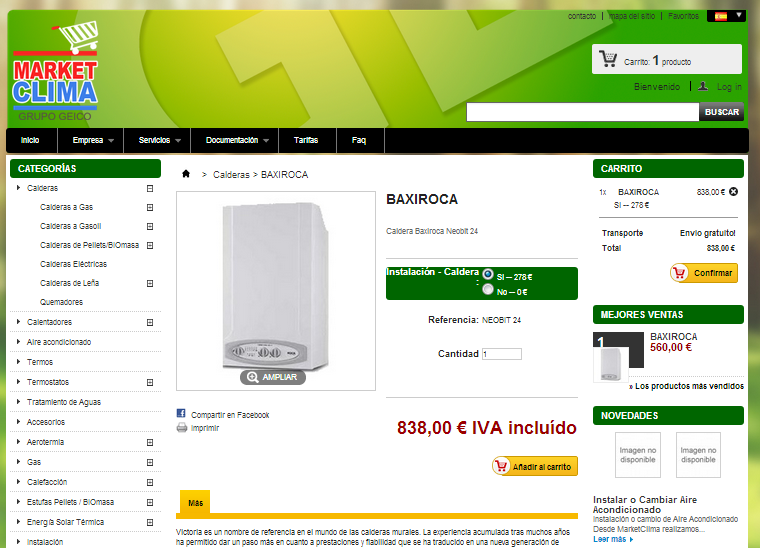This screenshot has width=760, height=548.
Task: Click the Cantidad quantity field
Action: point(502,354)
